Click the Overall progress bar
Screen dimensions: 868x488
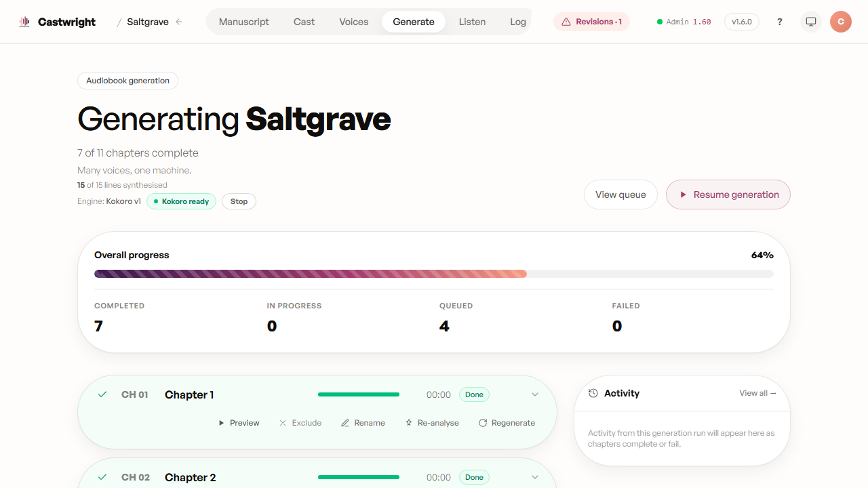point(434,274)
